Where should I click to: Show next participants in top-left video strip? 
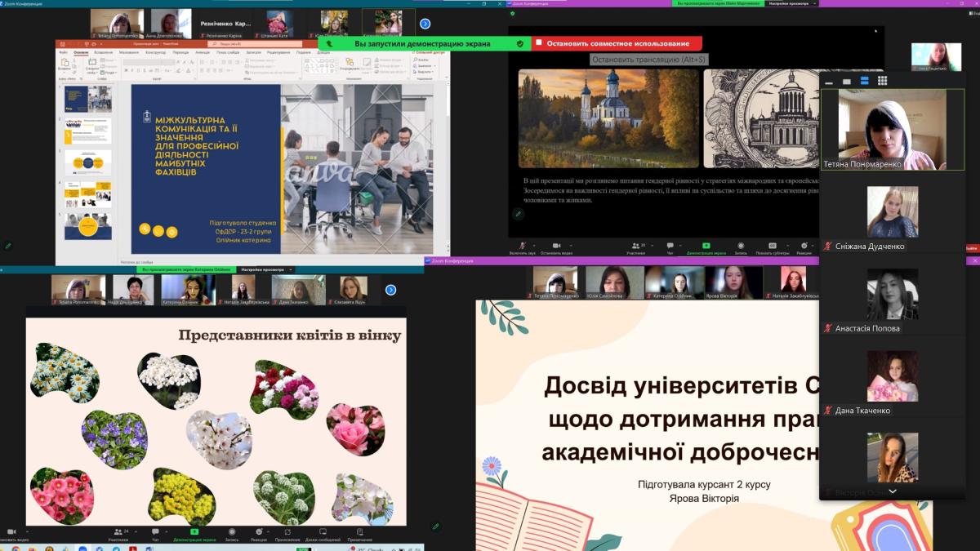coord(425,24)
